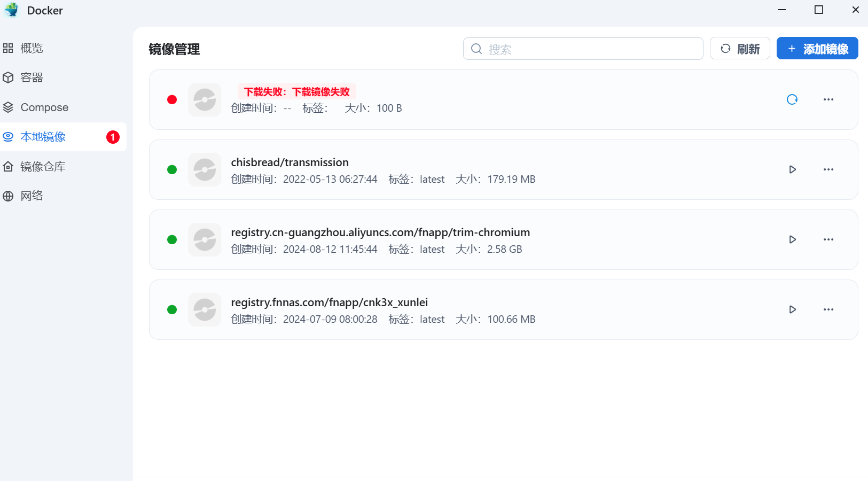Select registry.cn-guangzhou.aliyuncs.com/fnapp/trim-chromium name

click(x=380, y=232)
